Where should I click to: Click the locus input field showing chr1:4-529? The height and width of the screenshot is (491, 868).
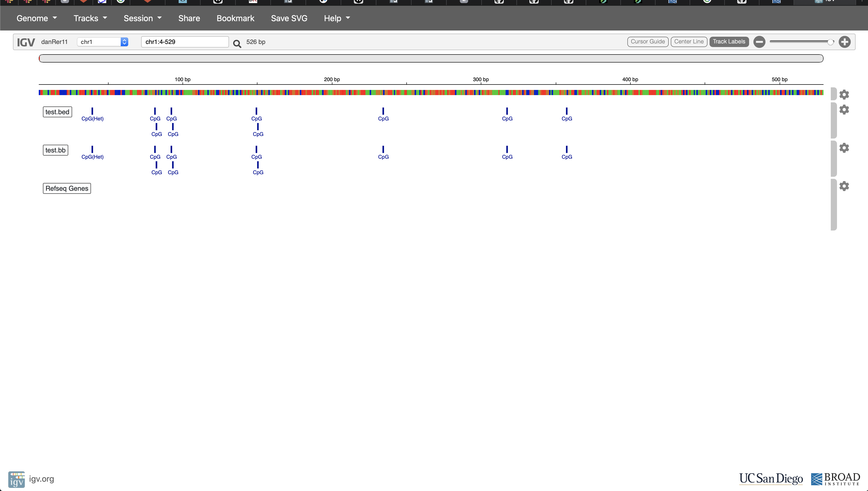[x=185, y=42]
